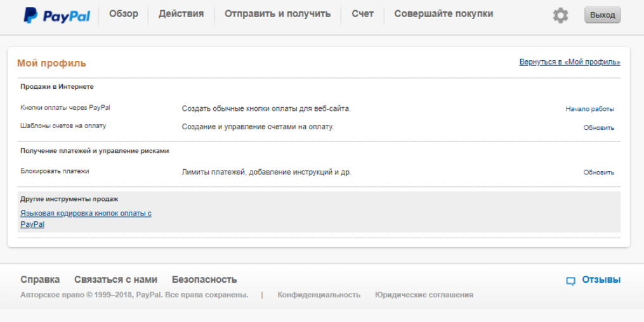Click Начало работы for PayPal payment buttons
Screen dimensions: 644x322
(x=590, y=109)
